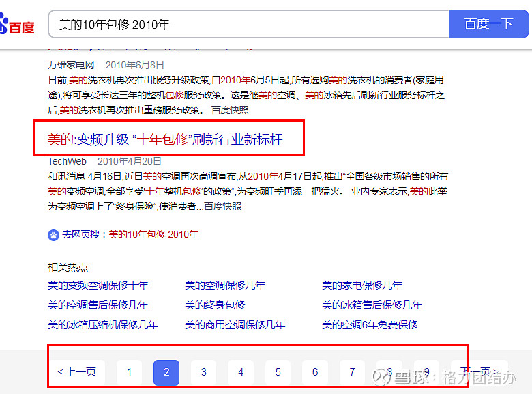Click the 百度一下 search button

(x=488, y=24)
